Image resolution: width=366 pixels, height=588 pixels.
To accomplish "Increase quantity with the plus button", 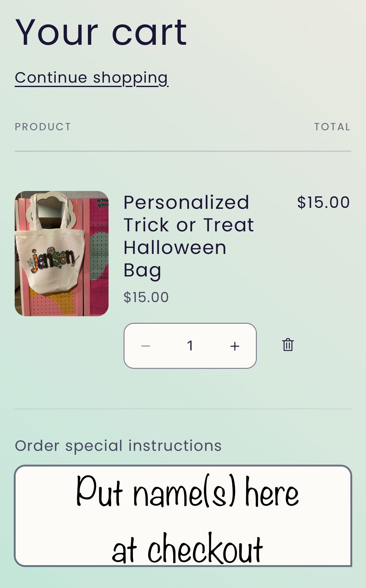I will click(x=235, y=346).
